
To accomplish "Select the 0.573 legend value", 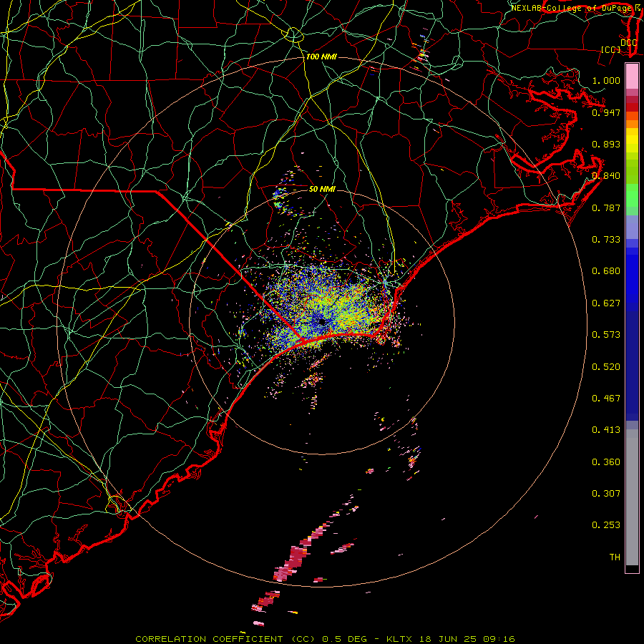I will [606, 335].
